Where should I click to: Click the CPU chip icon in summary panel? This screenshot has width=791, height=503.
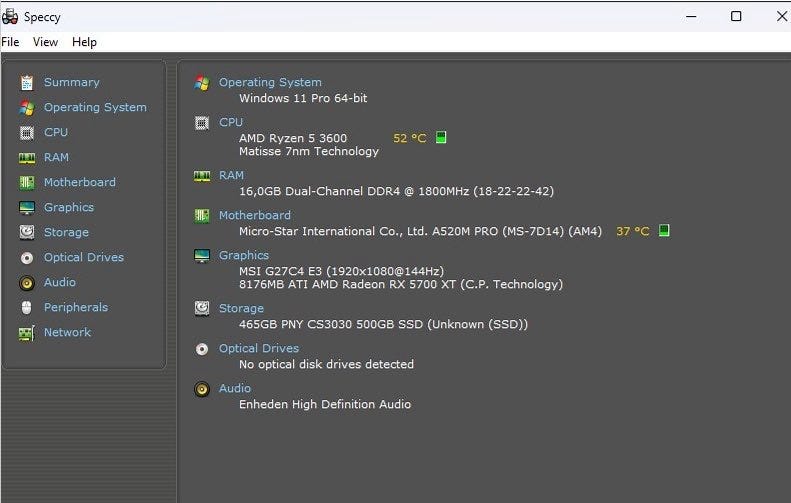(x=202, y=123)
